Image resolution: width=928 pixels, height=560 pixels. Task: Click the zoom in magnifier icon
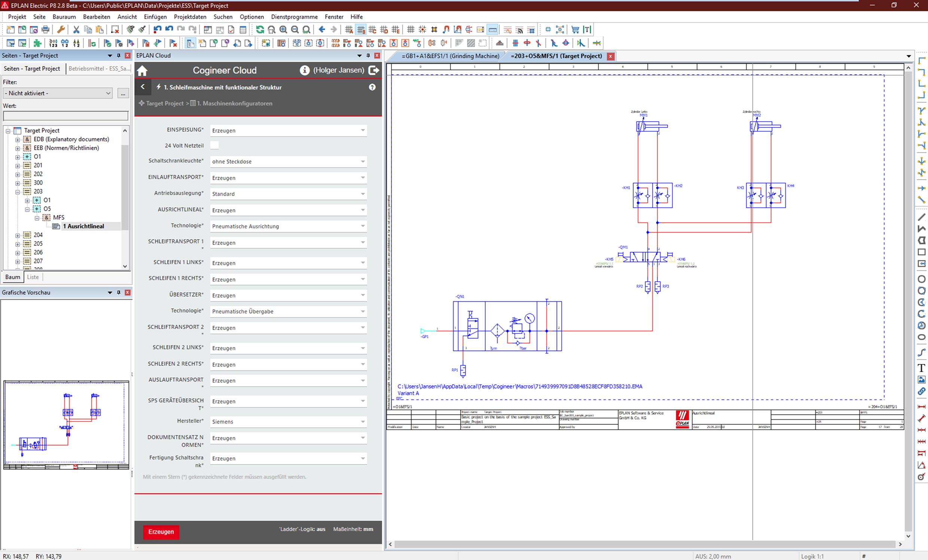pyautogui.click(x=283, y=30)
